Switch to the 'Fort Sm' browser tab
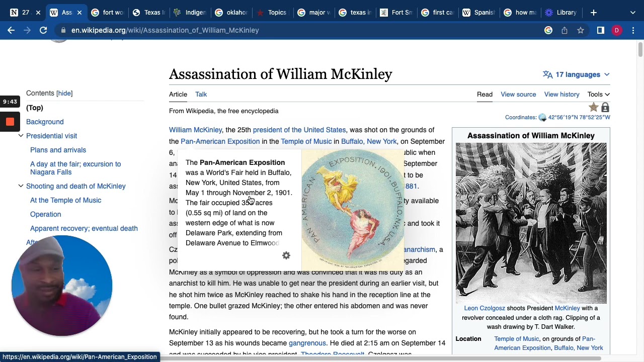The height and width of the screenshot is (362, 644). click(x=396, y=13)
